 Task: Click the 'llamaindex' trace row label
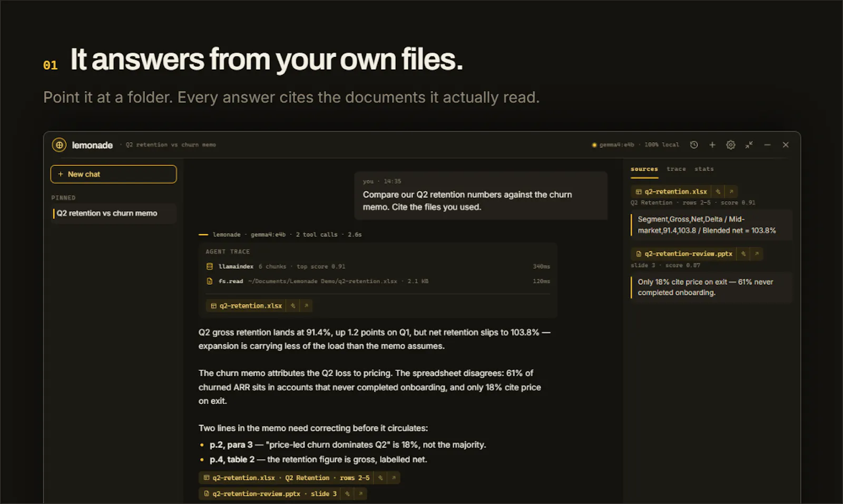[236, 266]
